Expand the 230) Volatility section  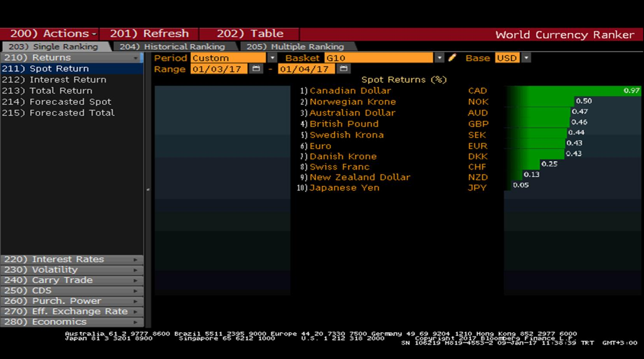(72, 270)
